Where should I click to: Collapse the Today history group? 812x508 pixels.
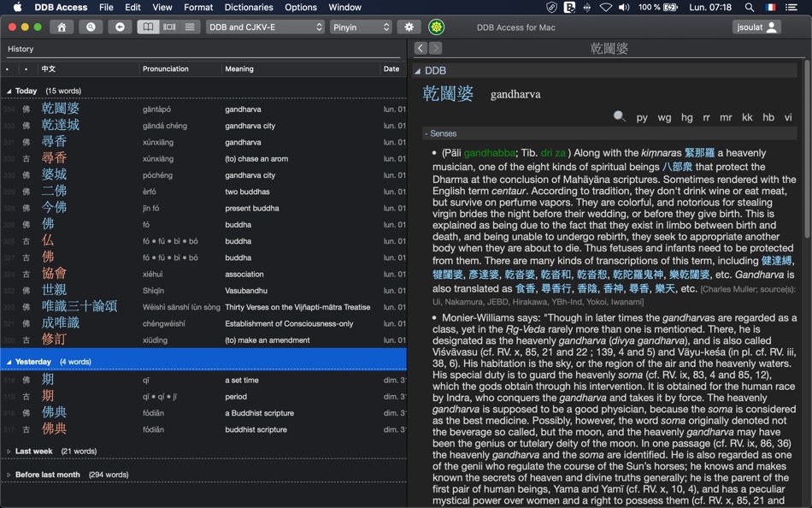9,92
